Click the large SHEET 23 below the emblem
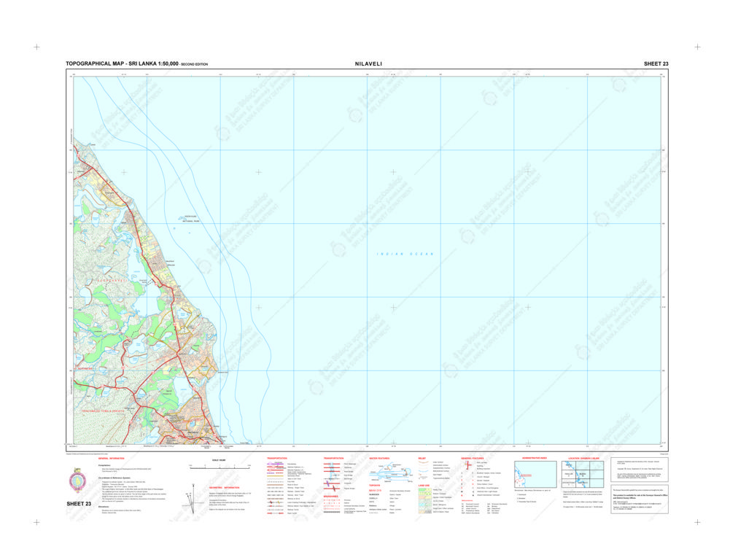 pyautogui.click(x=79, y=504)
